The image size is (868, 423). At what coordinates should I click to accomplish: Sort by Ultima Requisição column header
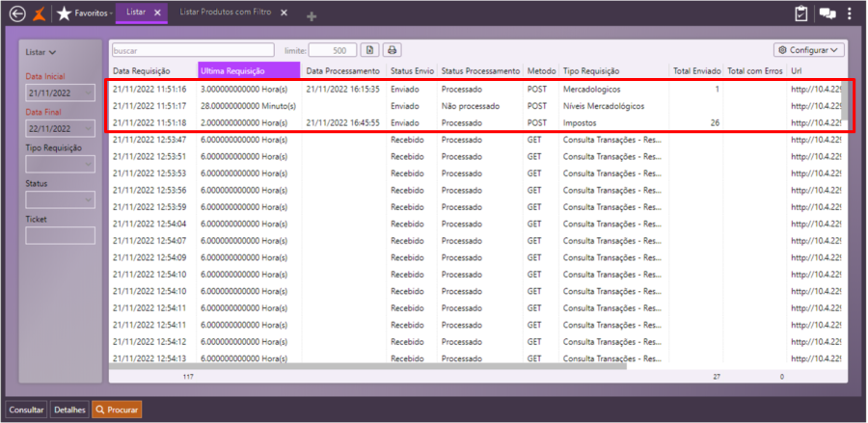click(249, 70)
